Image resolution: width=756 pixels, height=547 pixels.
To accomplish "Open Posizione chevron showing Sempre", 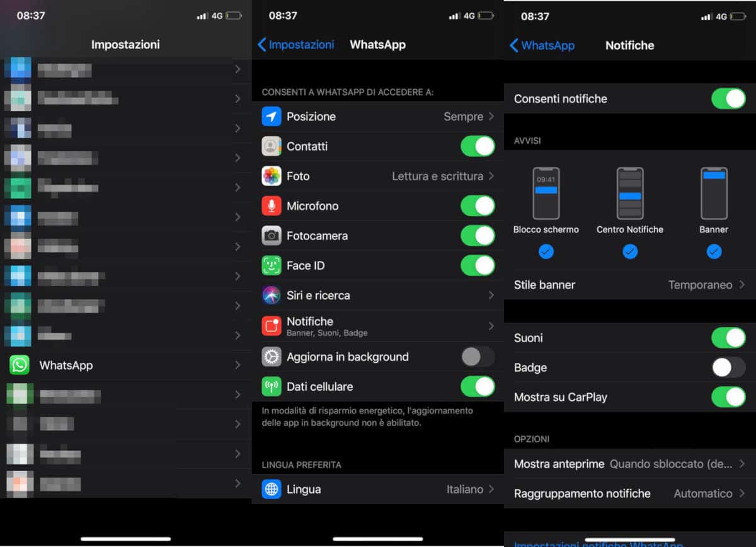I will point(491,117).
